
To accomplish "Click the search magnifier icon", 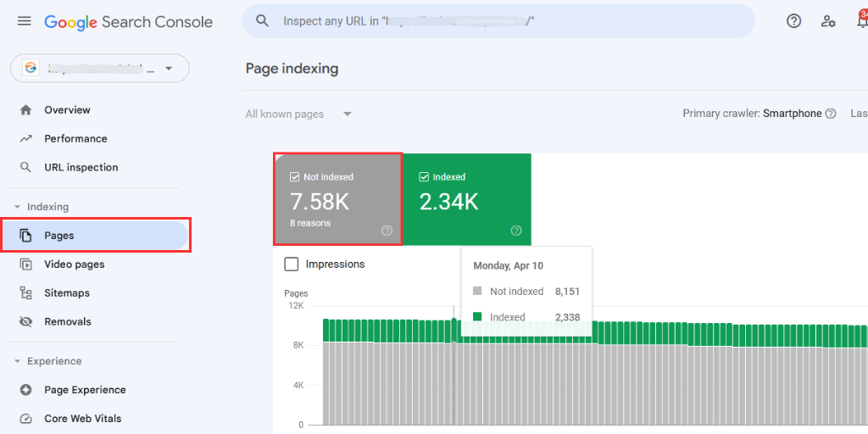I will click(x=263, y=21).
